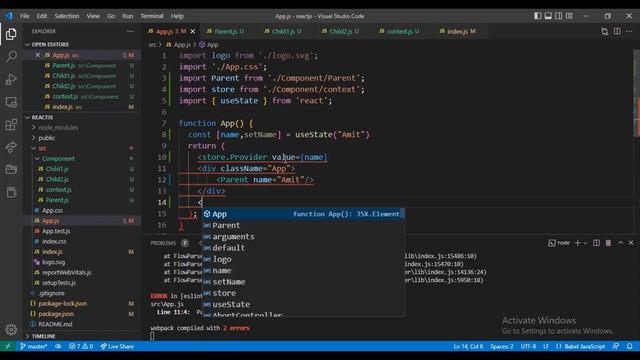This screenshot has width=640, height=360.
Task: Open the folder icon in activity bar
Action: (11, 169)
